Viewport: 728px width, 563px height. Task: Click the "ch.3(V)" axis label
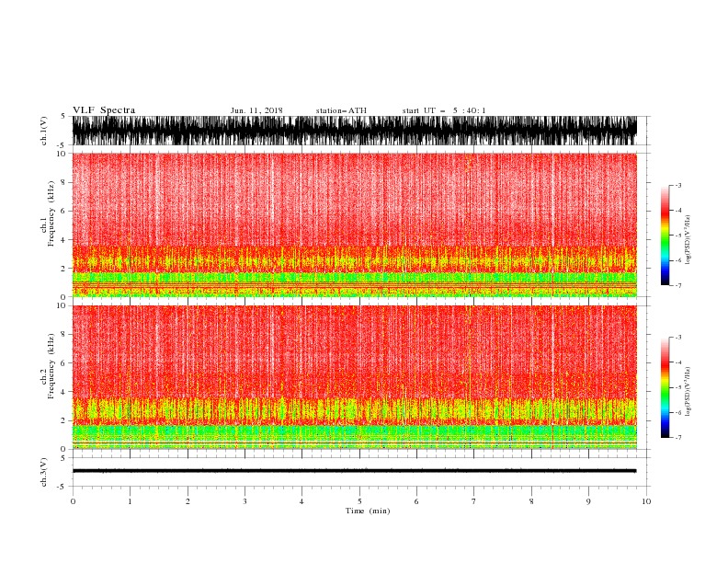44,472
